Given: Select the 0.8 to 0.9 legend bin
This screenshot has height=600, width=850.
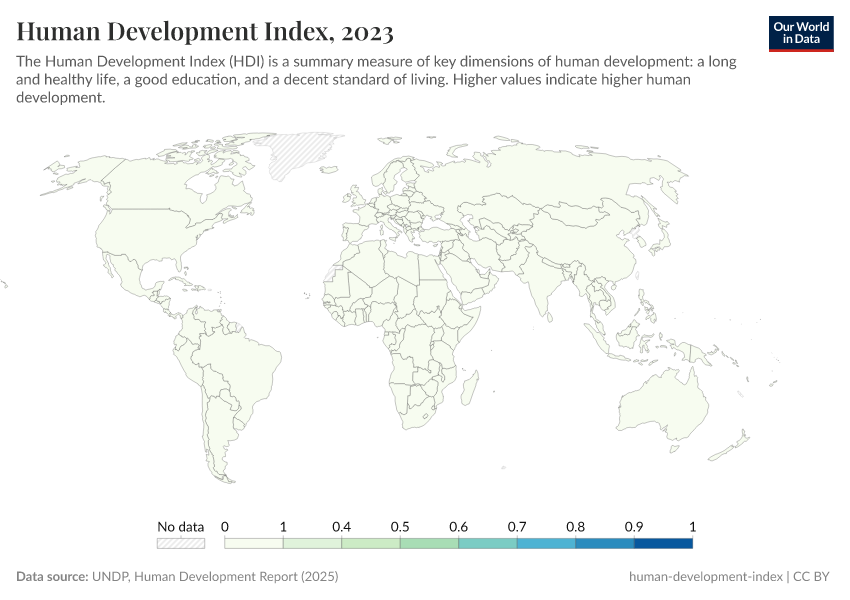Looking at the screenshot, I should pyautogui.click(x=604, y=543).
